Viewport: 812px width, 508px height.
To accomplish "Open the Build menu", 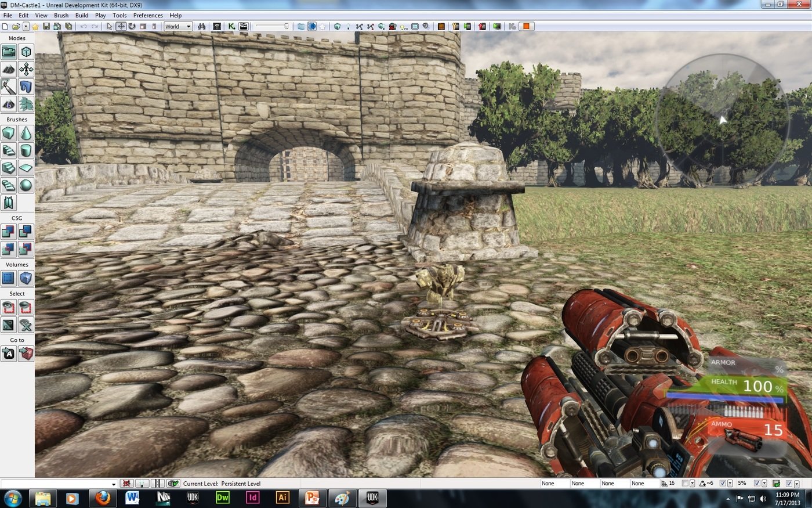I will pyautogui.click(x=82, y=15).
